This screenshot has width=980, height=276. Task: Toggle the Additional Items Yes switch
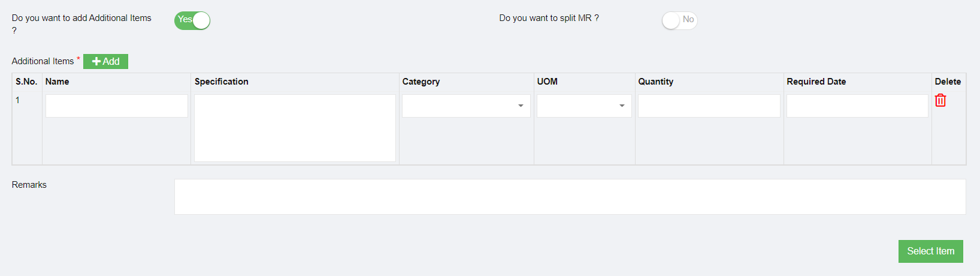click(192, 20)
